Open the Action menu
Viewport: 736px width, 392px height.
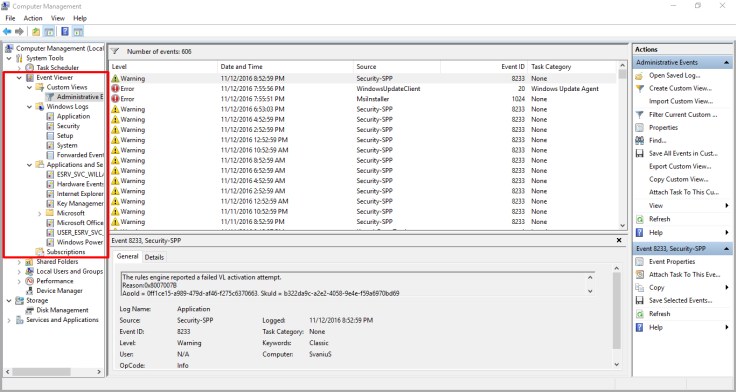pyautogui.click(x=33, y=18)
